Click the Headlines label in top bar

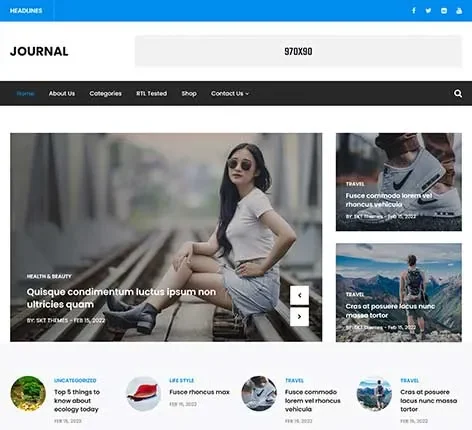(x=26, y=11)
